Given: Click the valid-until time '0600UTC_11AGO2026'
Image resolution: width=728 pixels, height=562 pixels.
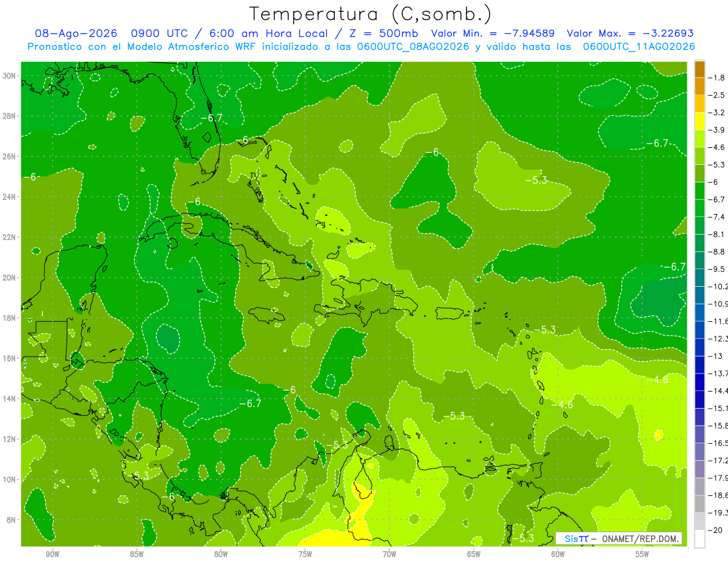Looking at the screenshot, I should (639, 47).
